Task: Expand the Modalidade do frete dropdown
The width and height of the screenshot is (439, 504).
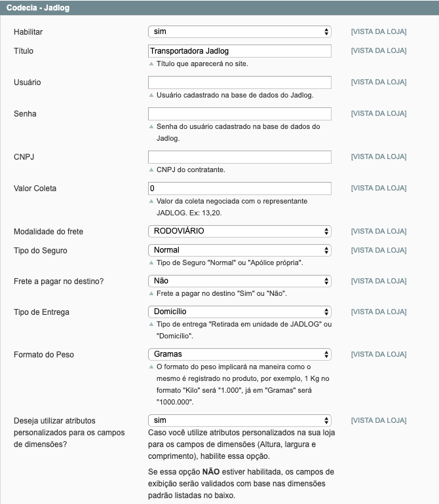Action: (x=240, y=231)
